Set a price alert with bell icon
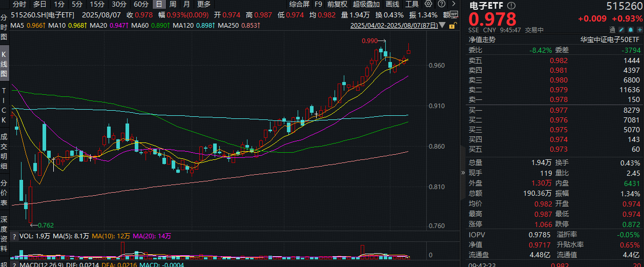This screenshot has height=267, width=644. click(x=630, y=31)
